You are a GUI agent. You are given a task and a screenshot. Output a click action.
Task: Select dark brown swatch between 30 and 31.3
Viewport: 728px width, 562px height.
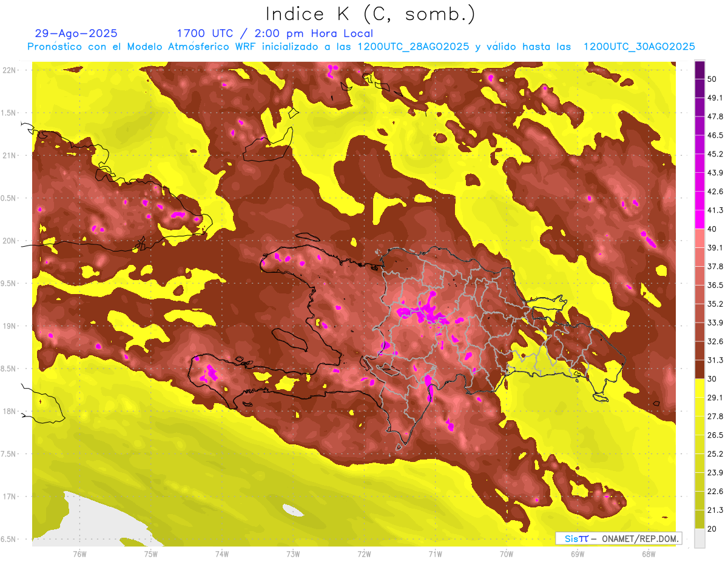click(699, 369)
